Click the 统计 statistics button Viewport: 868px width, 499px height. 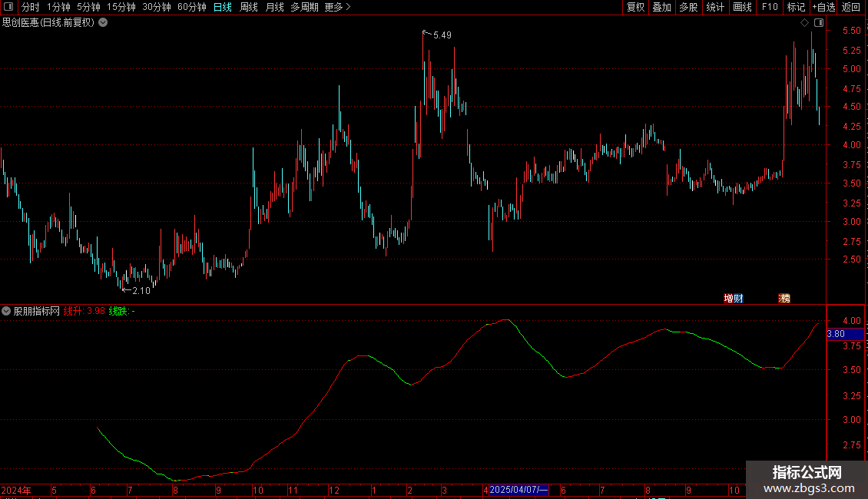[x=715, y=7]
